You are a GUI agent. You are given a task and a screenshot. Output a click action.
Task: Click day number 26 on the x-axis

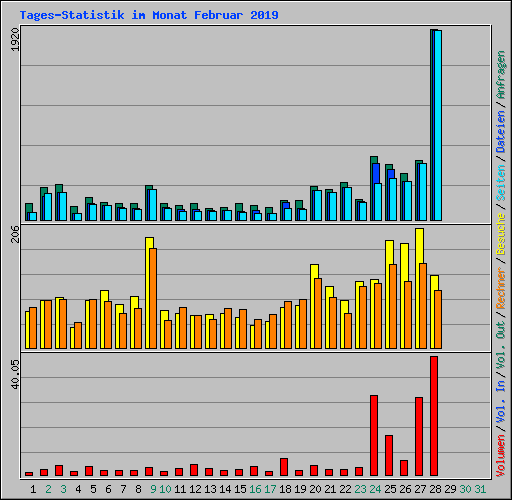[x=405, y=489]
